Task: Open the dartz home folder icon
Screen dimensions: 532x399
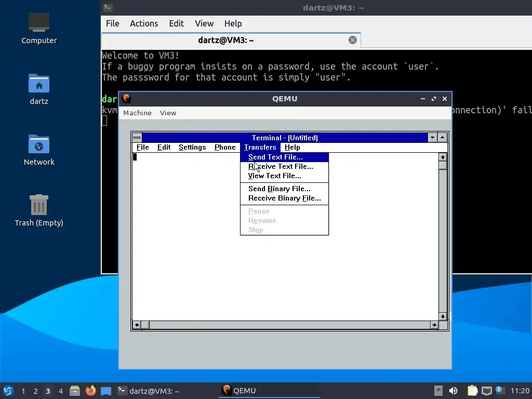Action: [38, 89]
